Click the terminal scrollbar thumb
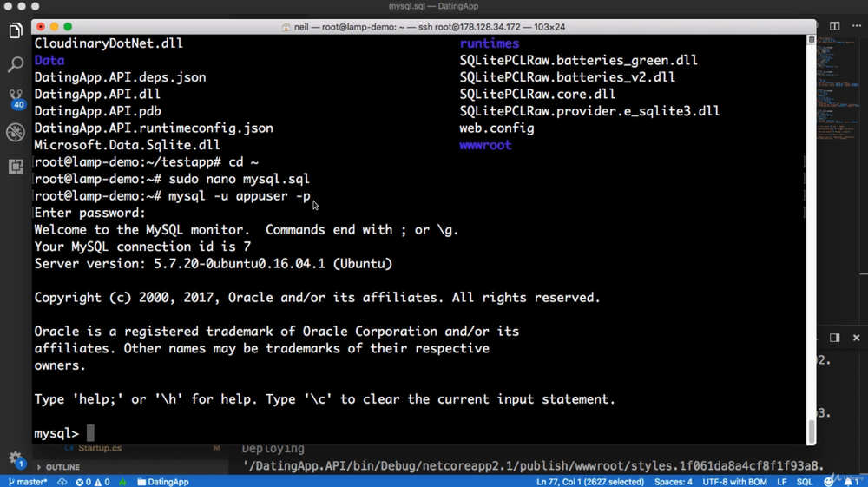This screenshot has height=487, width=868. coord(812,431)
